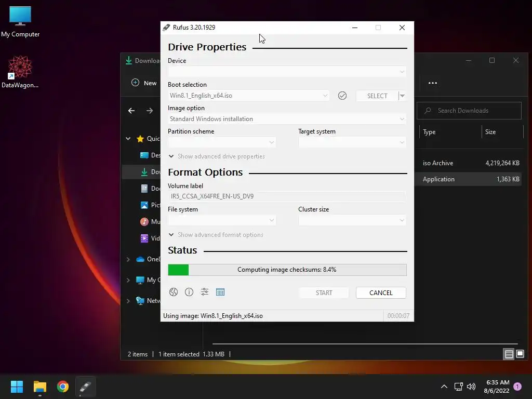
Task: Expand the Network tree node
Action: point(128,301)
